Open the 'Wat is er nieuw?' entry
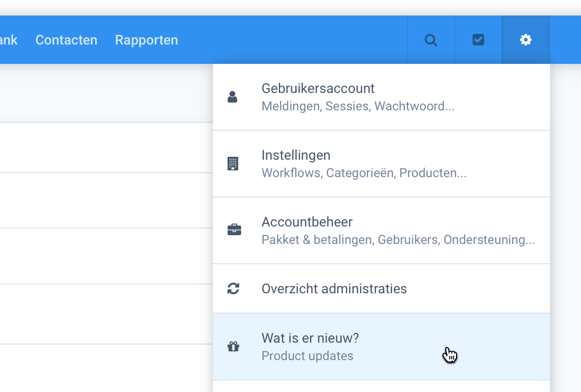 (310, 338)
